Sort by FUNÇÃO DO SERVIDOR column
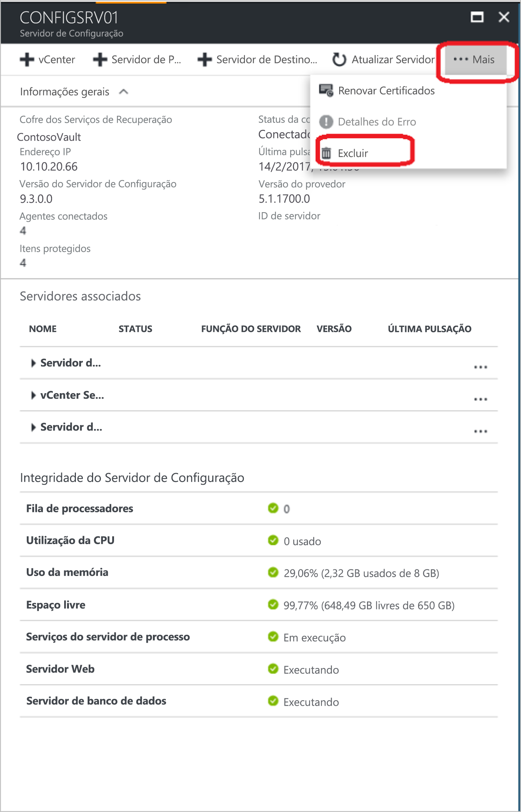Image resolution: width=521 pixels, height=812 pixels. click(x=251, y=329)
